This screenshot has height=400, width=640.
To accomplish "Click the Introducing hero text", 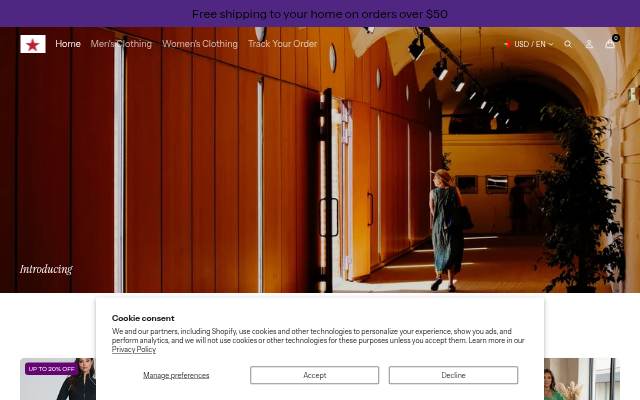I will coord(46,269).
